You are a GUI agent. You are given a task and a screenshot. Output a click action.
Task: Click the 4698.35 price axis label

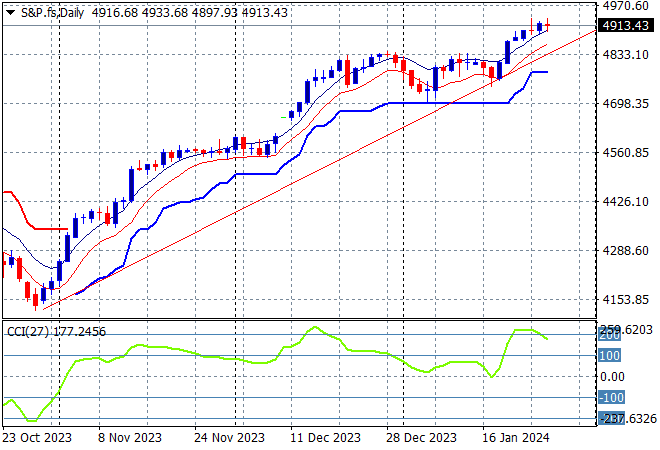pos(625,104)
